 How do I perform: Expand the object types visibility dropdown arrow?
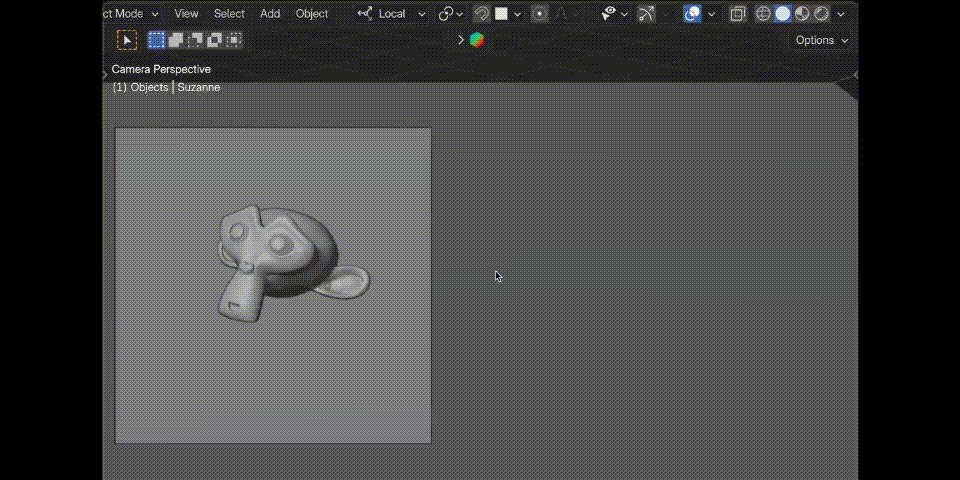coord(624,13)
